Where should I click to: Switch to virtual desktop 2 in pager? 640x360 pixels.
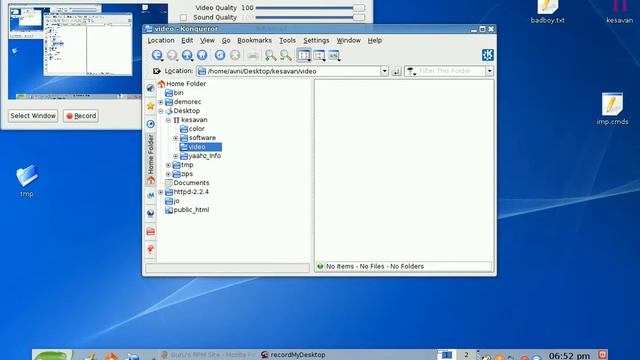[x=466, y=354]
